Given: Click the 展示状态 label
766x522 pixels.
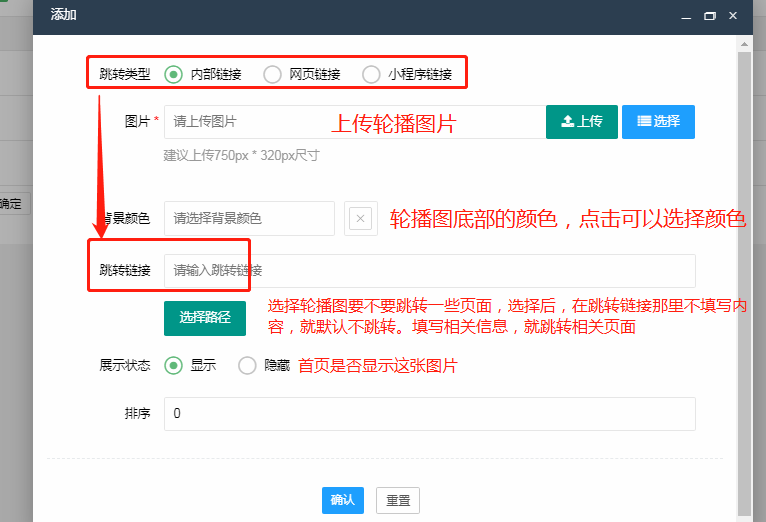Looking at the screenshot, I should click(125, 365).
